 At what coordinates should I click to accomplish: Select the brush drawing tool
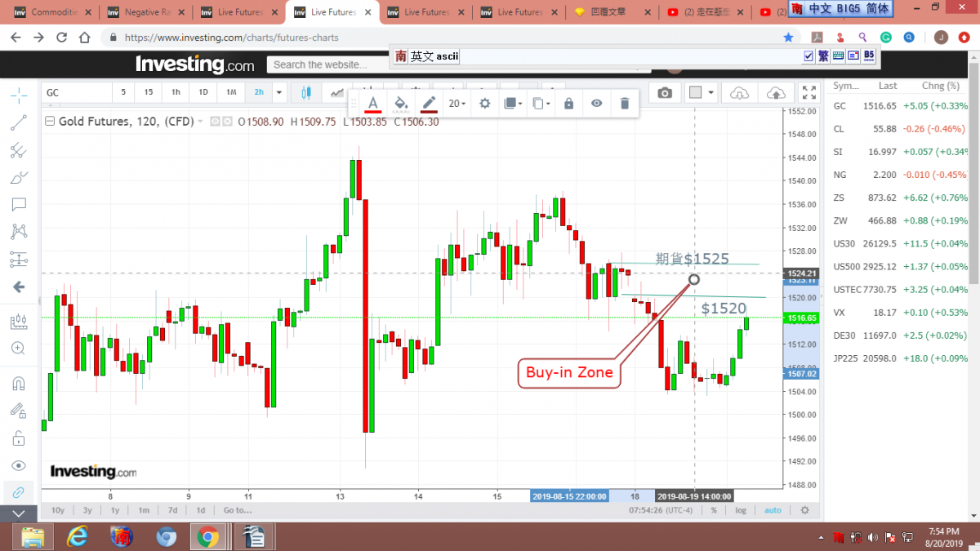pos(19,177)
